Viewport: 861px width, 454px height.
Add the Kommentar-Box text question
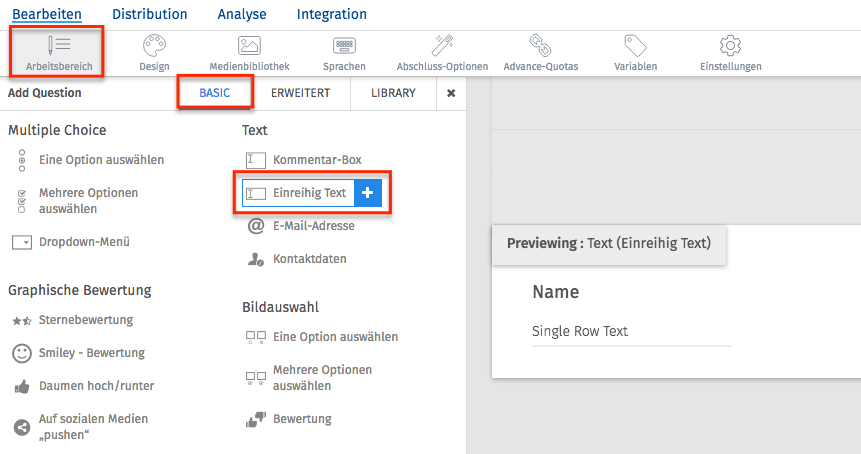click(x=316, y=160)
